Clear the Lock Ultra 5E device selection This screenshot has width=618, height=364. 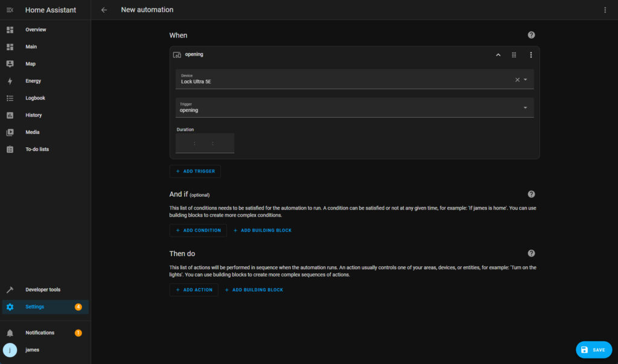(x=517, y=80)
